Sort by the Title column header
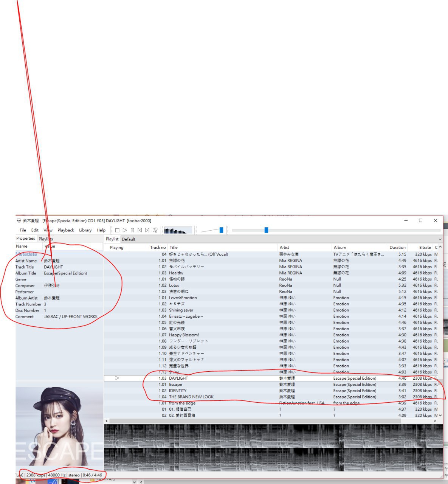The height and width of the screenshot is (484, 448). click(x=223, y=248)
